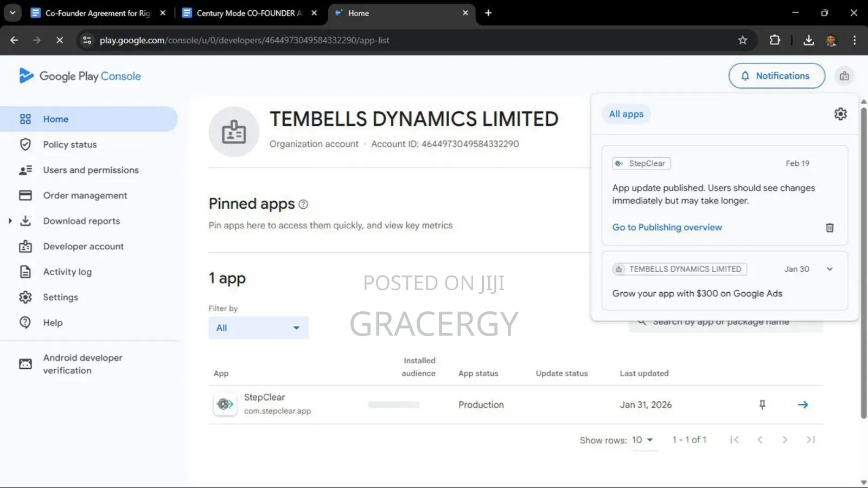Follow Go to Publishing overview link
The width and height of the screenshot is (868, 488).
pyautogui.click(x=667, y=228)
